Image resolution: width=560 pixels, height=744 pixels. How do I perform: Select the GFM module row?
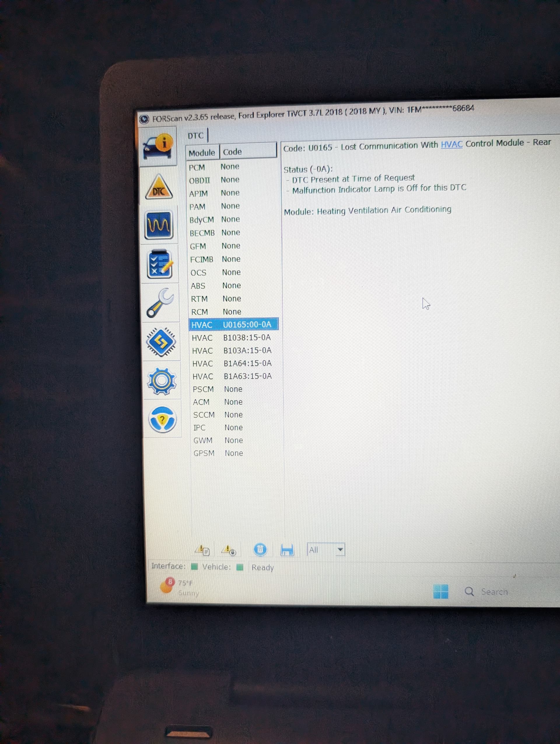click(233, 246)
